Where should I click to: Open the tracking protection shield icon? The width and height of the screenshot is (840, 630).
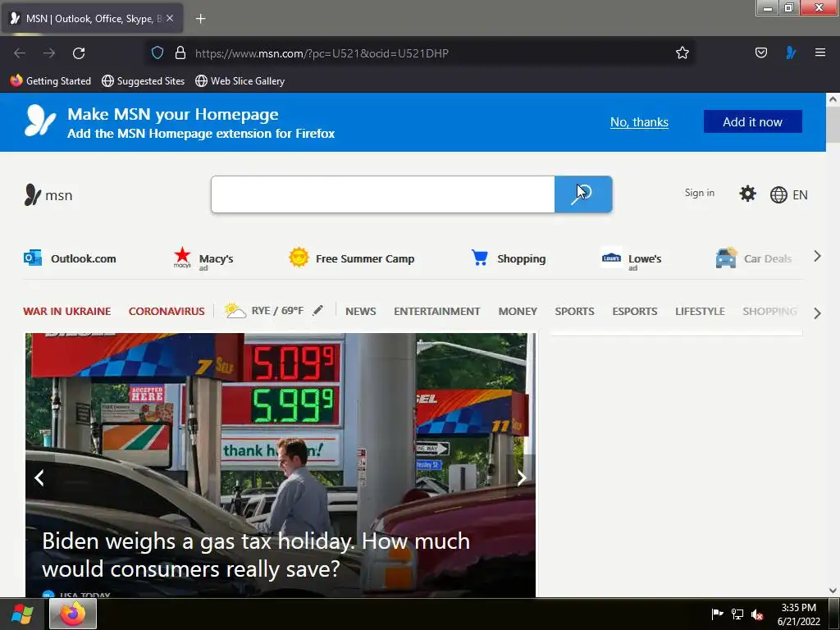click(x=157, y=52)
